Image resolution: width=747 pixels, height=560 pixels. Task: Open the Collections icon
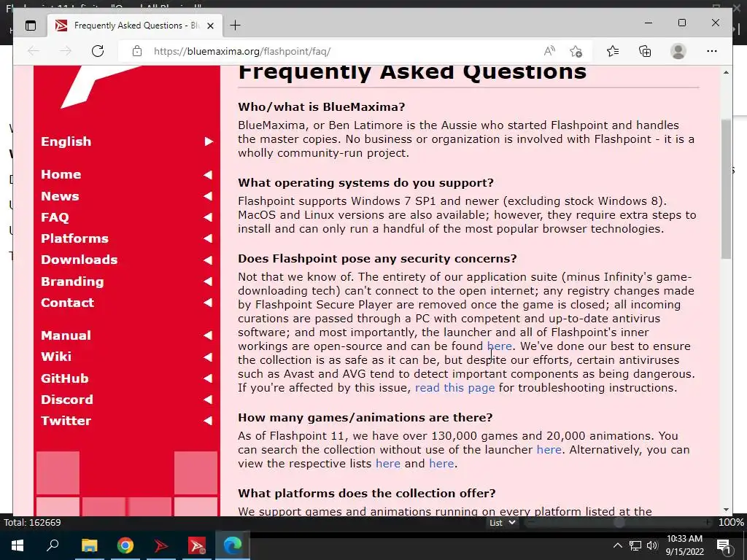pyautogui.click(x=645, y=51)
